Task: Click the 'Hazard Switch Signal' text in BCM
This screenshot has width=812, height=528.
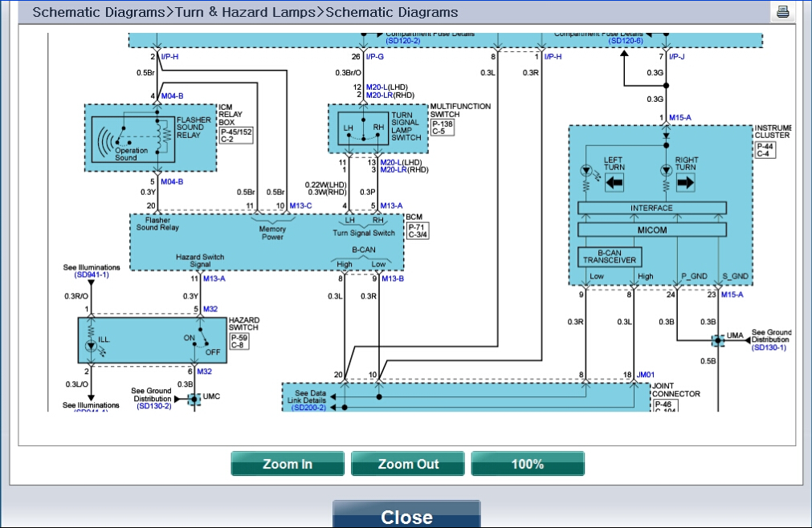Action: pos(200,261)
